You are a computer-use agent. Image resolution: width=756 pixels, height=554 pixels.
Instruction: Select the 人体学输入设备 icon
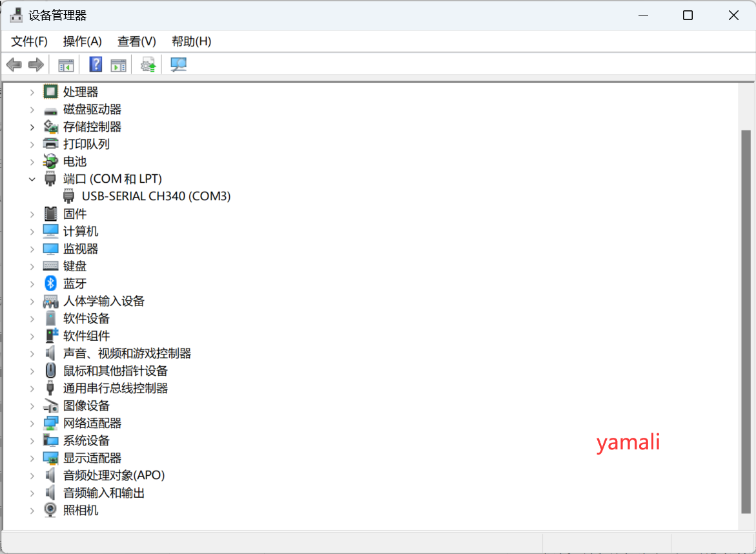[x=50, y=302]
